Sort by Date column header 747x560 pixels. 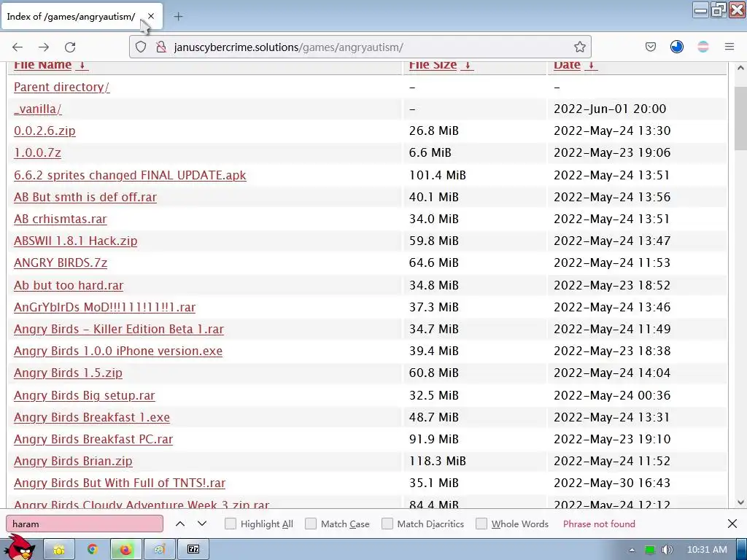[567, 65]
